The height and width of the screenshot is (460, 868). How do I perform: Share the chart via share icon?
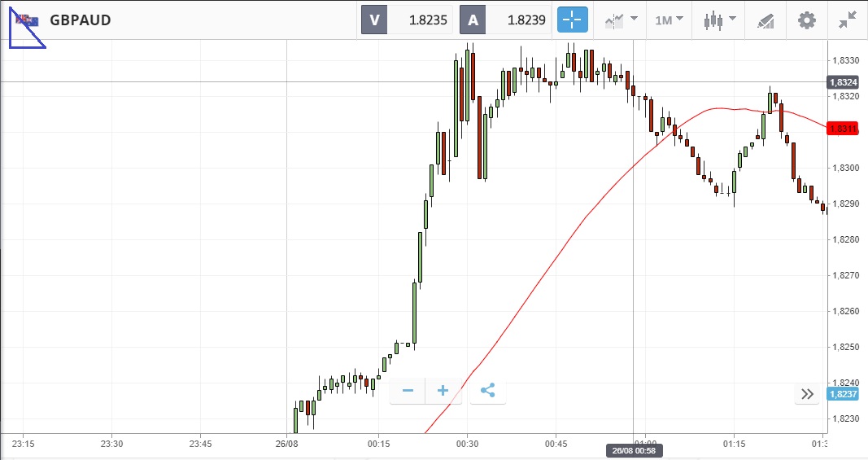point(488,391)
